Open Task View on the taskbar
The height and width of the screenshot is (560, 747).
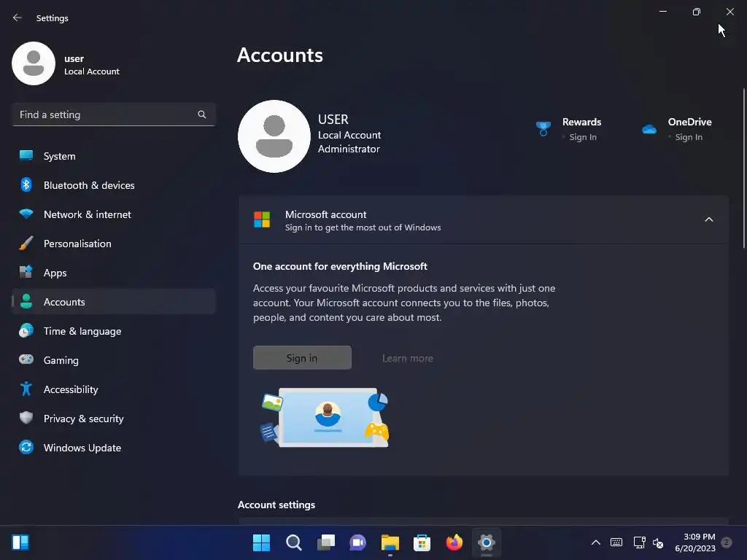tap(326, 542)
